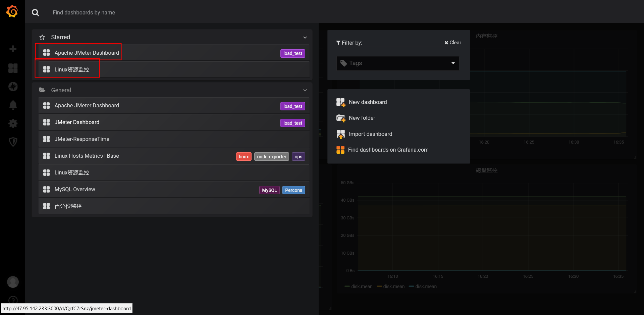This screenshot has height=315, width=644.
Task: Filter by the node-exporter tag
Action: (x=272, y=157)
